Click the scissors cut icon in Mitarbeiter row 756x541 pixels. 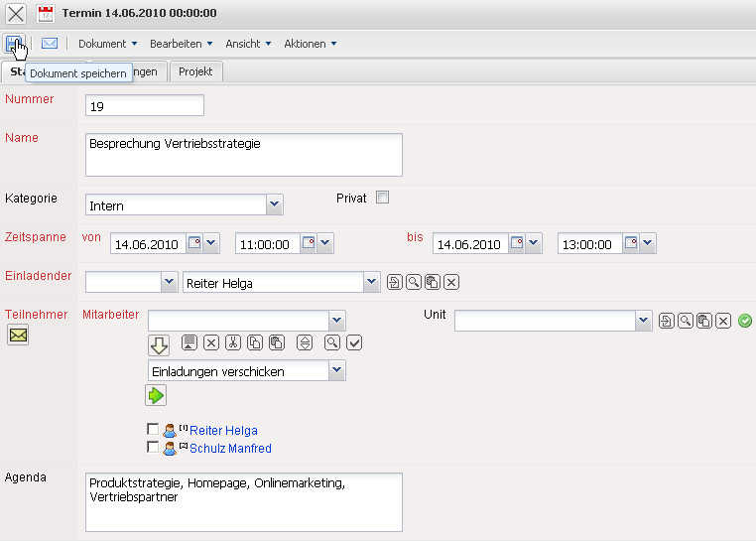(232, 342)
